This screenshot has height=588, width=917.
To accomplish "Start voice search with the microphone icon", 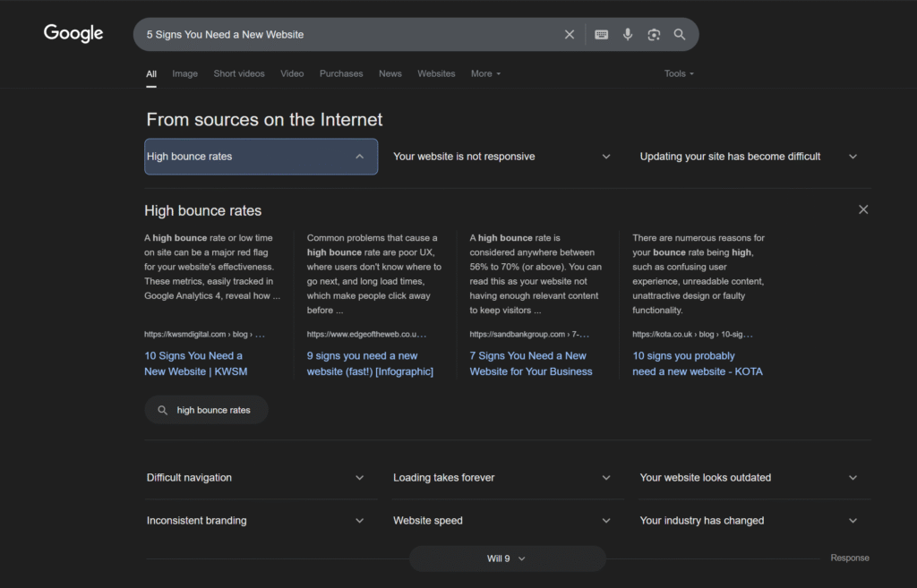I will [628, 35].
